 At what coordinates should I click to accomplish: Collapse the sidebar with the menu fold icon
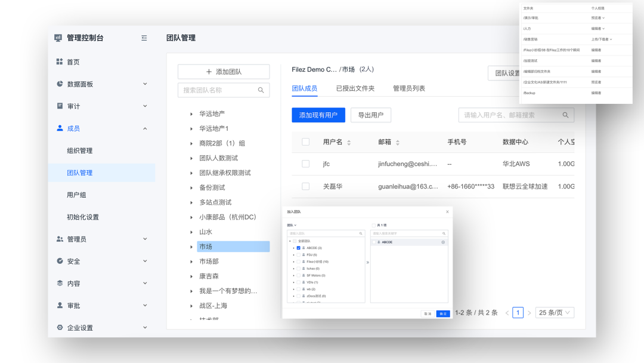[x=144, y=38]
